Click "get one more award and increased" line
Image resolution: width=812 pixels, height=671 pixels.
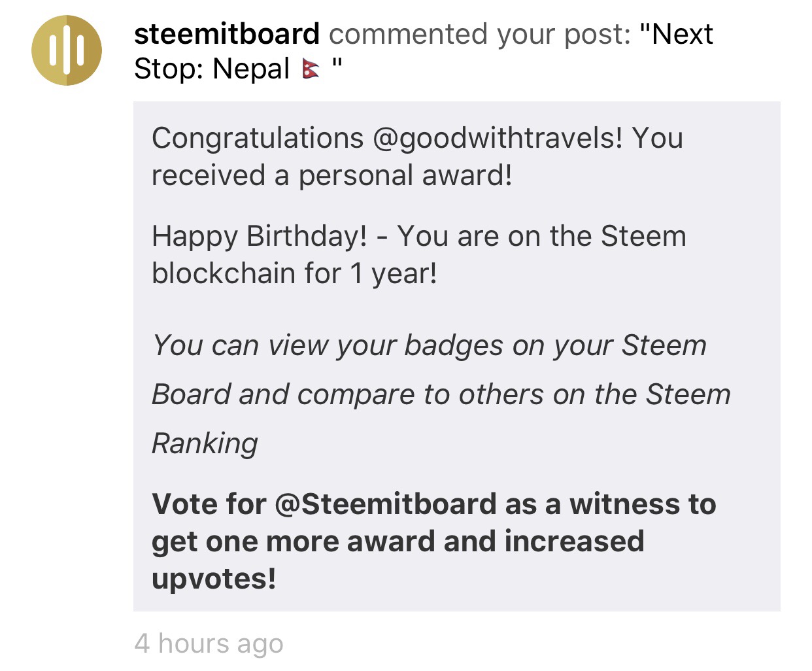tap(398, 542)
